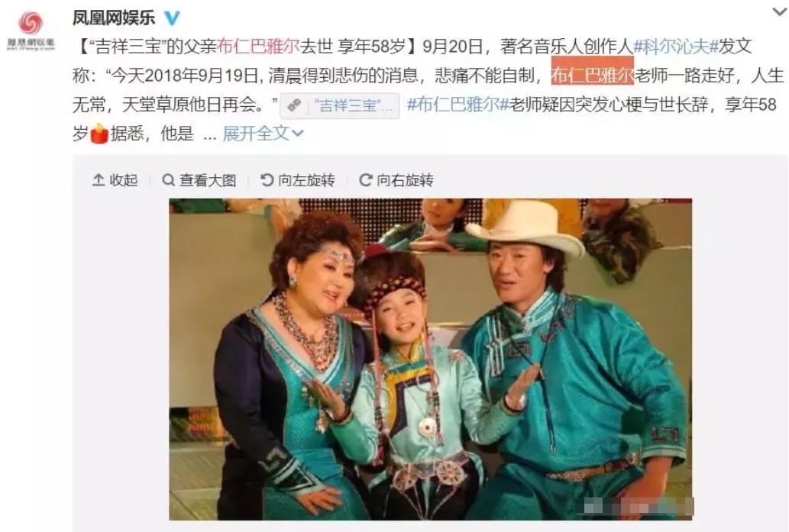Click the blue verified badge beside account name
The image size is (789, 532).
click(173, 18)
